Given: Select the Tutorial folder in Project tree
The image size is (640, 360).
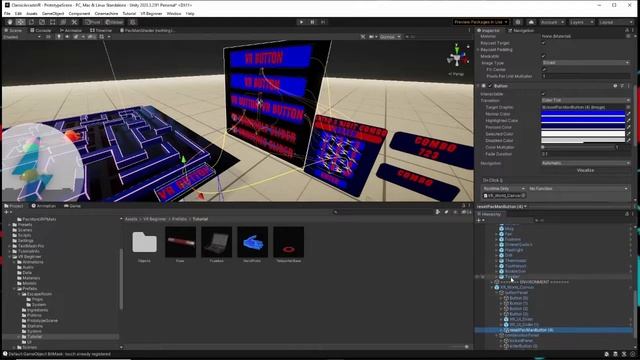Looking at the screenshot, I should 35,337.
